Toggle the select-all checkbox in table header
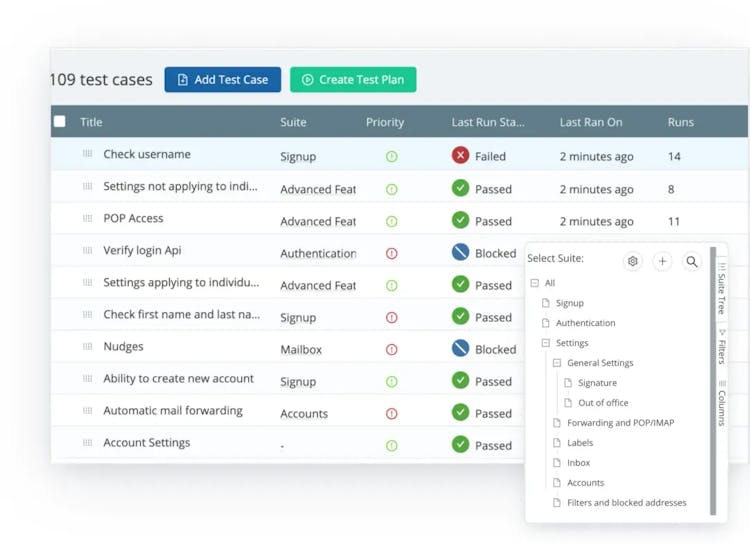 [x=60, y=121]
